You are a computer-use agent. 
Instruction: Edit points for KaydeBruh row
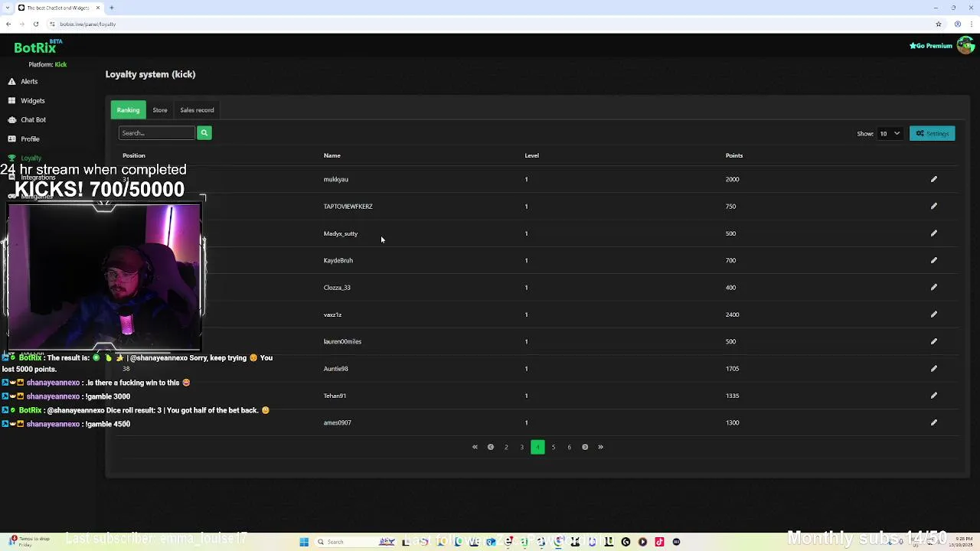tap(933, 260)
